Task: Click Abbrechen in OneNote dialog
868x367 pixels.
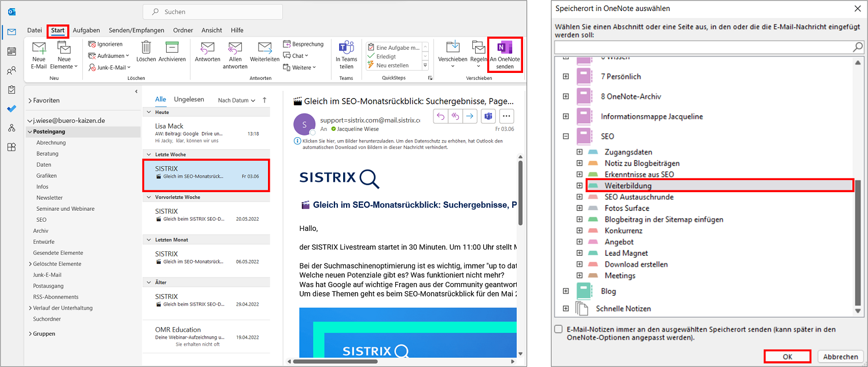Action: (840, 357)
